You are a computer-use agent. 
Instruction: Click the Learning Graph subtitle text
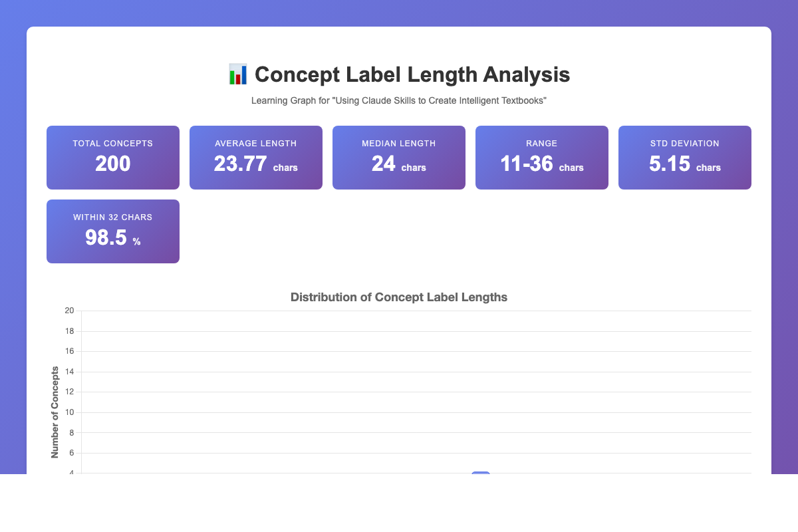click(399, 100)
